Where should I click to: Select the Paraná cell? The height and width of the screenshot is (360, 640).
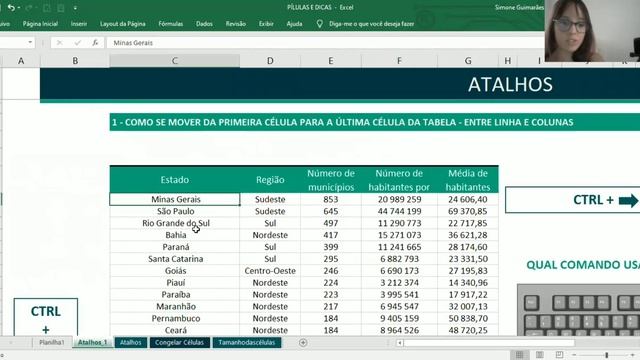[175, 247]
